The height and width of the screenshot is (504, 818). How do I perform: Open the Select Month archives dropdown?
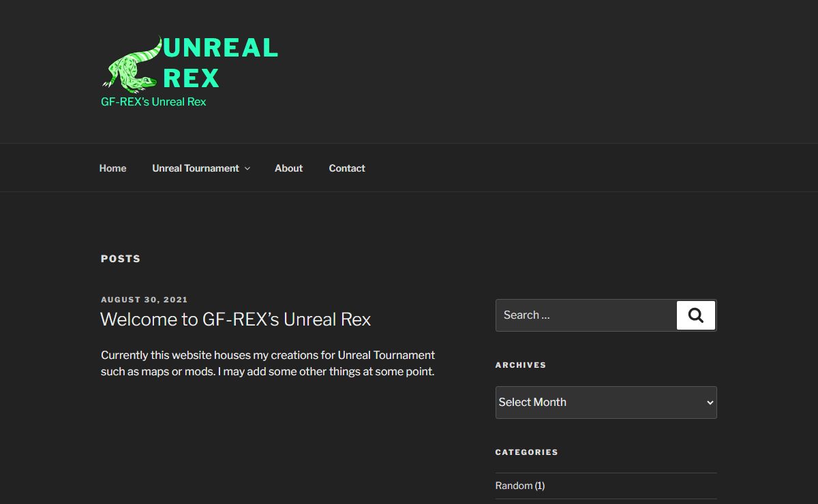coord(606,403)
